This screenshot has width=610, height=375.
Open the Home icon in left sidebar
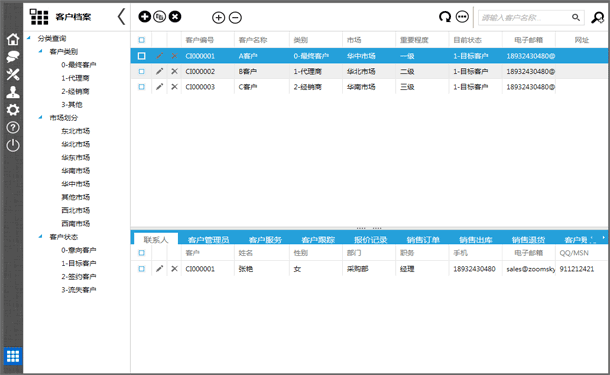(13, 39)
